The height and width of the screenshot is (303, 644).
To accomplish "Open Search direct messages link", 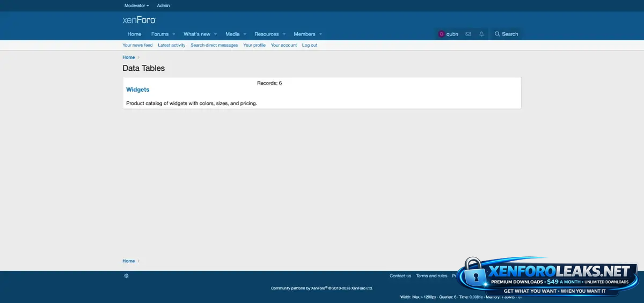I will tap(214, 45).
